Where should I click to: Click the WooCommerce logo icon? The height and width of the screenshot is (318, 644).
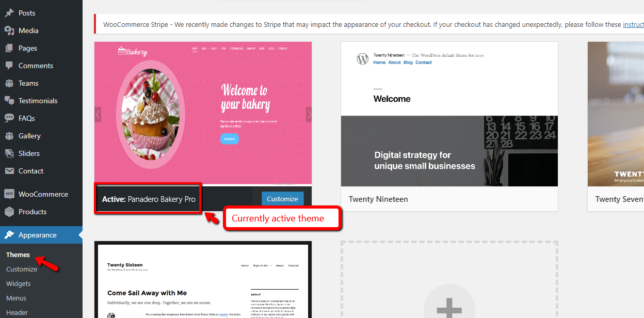[x=9, y=194]
